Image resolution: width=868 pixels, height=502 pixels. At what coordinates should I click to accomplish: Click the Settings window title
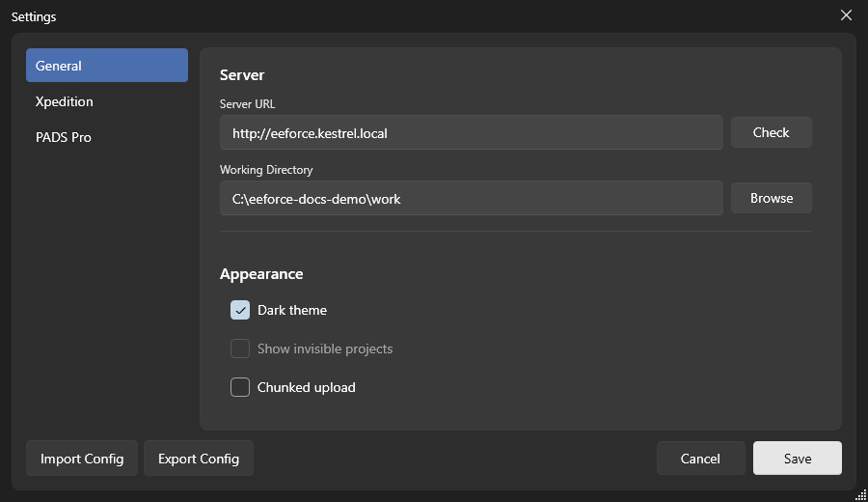coord(34,17)
